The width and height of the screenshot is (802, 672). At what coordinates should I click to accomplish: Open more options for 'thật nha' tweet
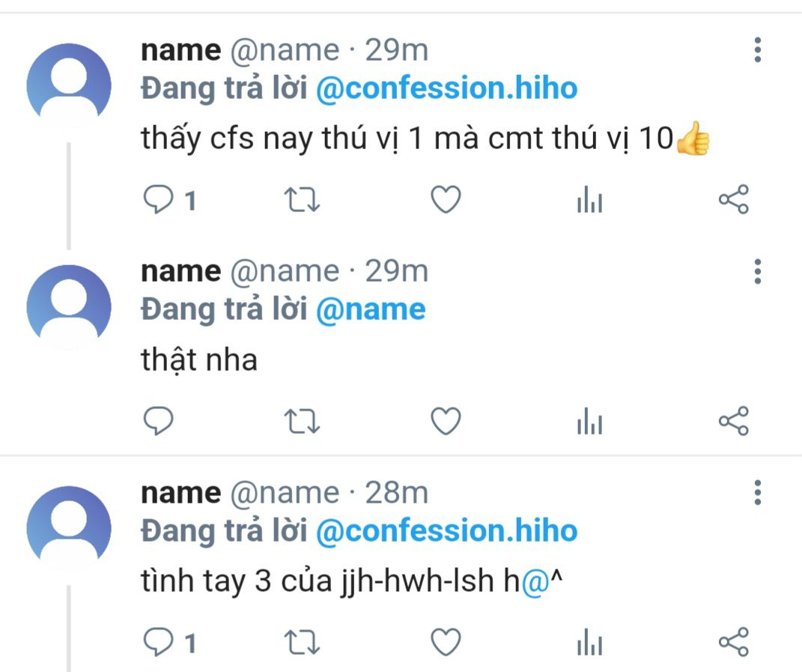tap(758, 271)
